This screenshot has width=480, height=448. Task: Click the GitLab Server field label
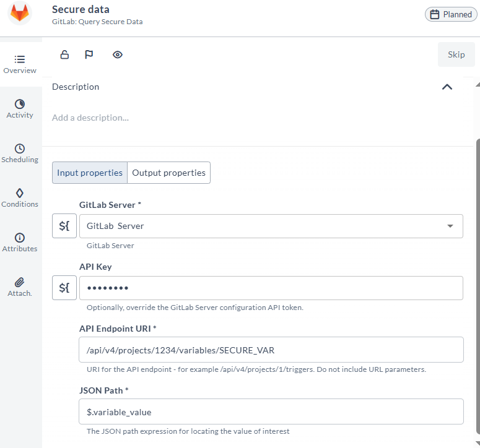pos(110,205)
